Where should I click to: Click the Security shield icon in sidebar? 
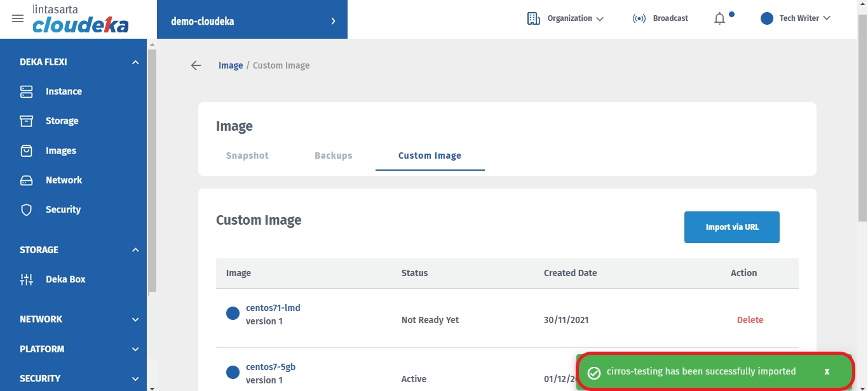tap(26, 209)
